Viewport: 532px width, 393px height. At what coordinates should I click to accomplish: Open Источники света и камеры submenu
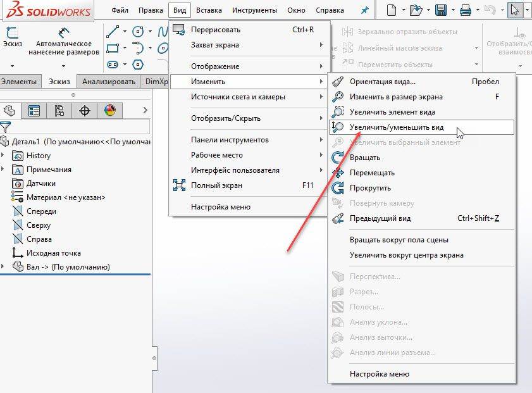coord(249,97)
